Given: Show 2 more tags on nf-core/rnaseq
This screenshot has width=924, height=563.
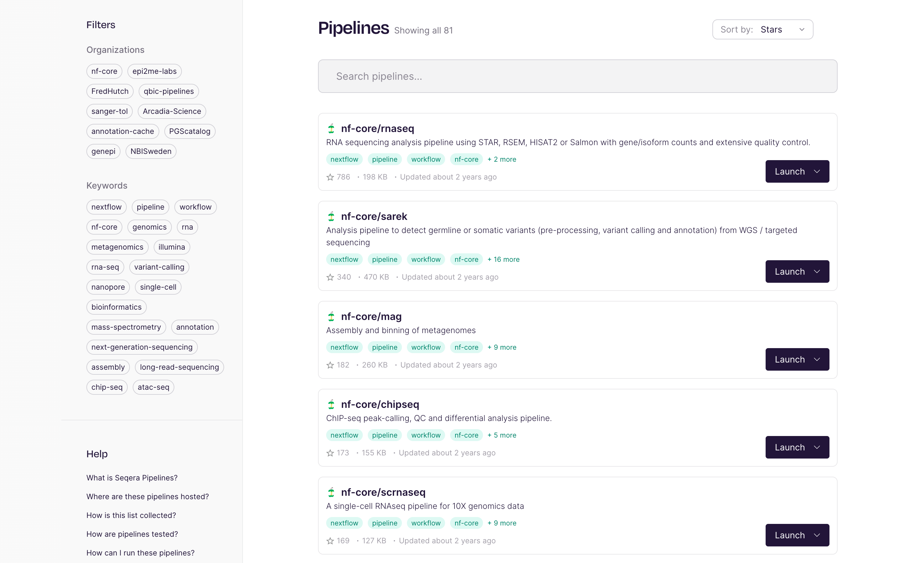Looking at the screenshot, I should click(x=502, y=159).
